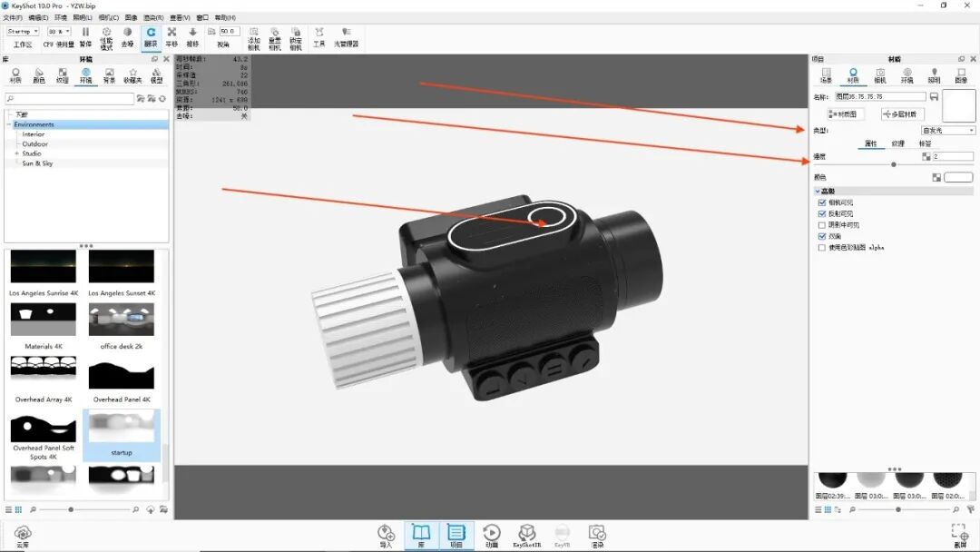Click the Material Graph button
Image resolution: width=980 pixels, height=552 pixels.
click(846, 113)
